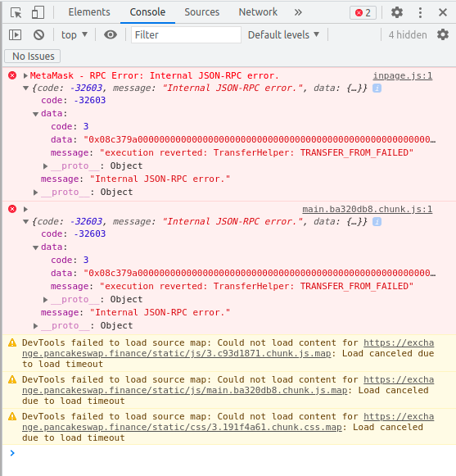Expand the inner __proto__ of first error data
Viewport: 456px width, 476px height.
click(45, 166)
